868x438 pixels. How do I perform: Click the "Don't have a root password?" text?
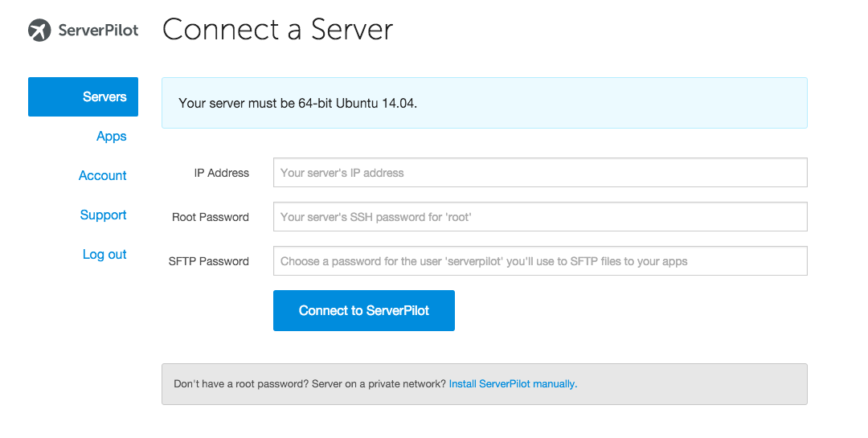point(241,383)
